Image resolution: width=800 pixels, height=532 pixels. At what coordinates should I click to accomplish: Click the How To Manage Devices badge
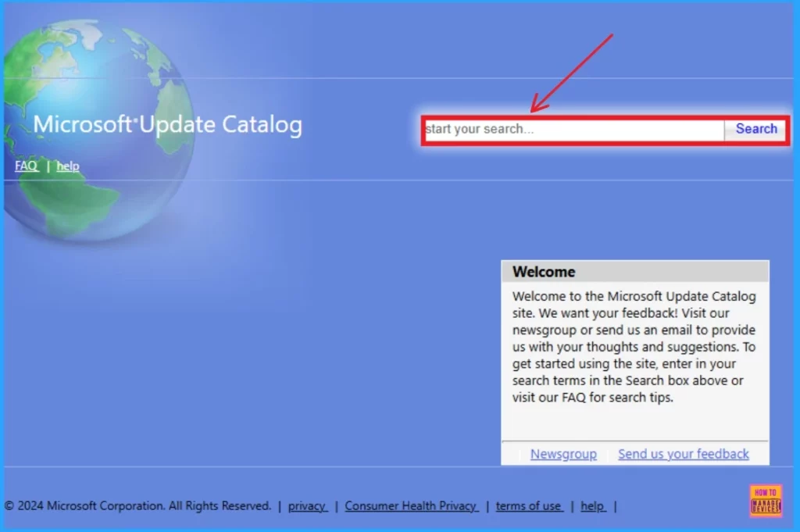[766, 501]
